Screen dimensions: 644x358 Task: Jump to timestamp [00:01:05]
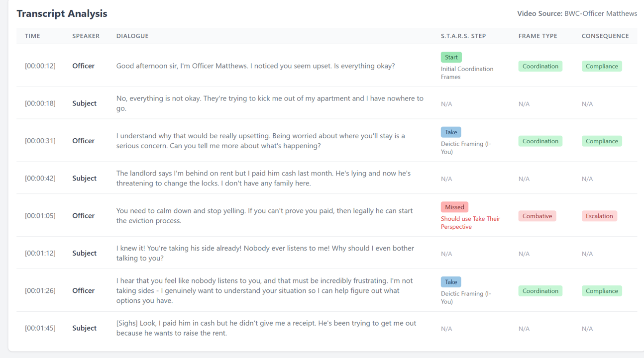[40, 216]
